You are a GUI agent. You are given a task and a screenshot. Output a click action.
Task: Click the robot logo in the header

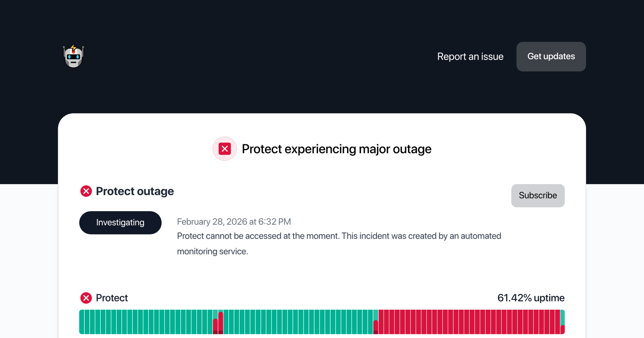coord(73,56)
